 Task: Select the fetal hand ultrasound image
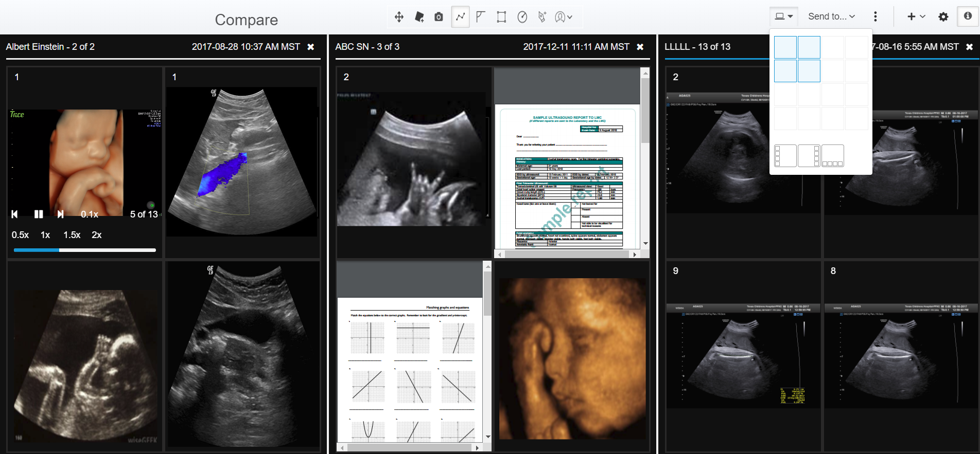(x=414, y=162)
